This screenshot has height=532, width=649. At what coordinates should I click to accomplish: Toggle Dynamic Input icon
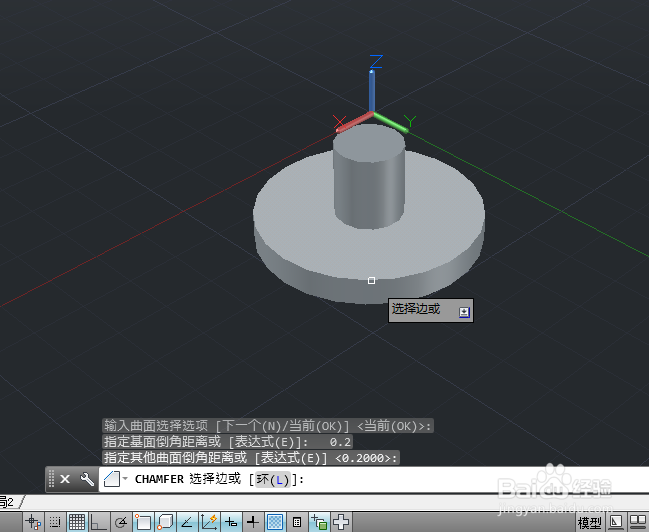click(231, 522)
